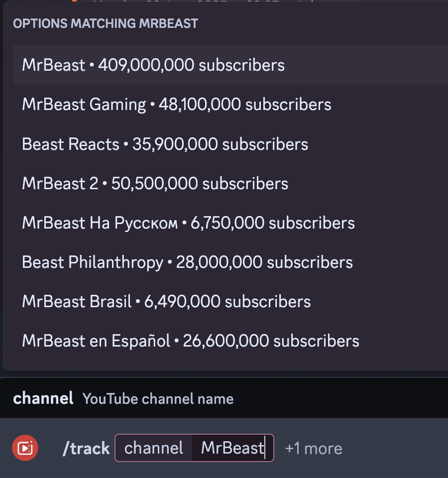448x478 pixels.
Task: Select the MrBeast 409,000,000 subscribers option
Action: (230, 65)
